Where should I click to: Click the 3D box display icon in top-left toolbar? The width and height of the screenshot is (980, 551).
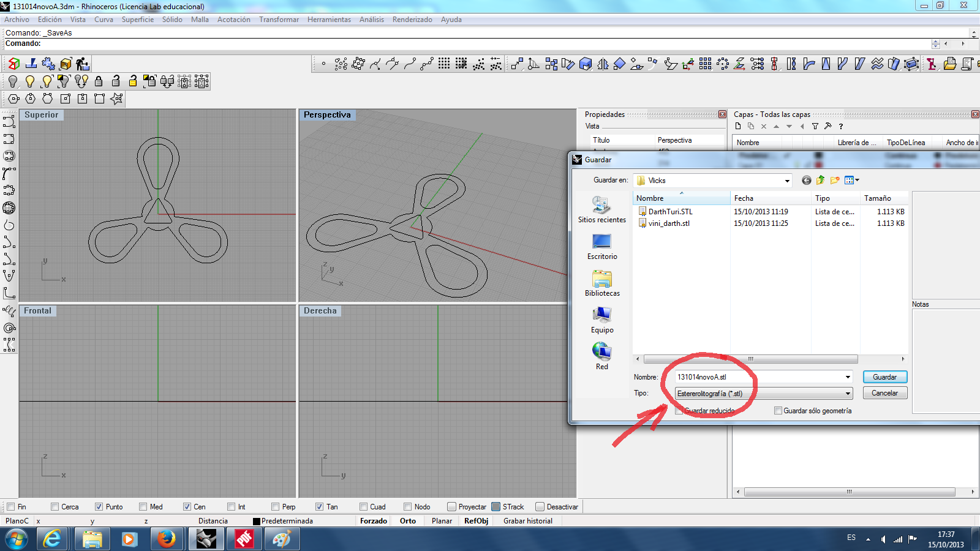[13, 64]
